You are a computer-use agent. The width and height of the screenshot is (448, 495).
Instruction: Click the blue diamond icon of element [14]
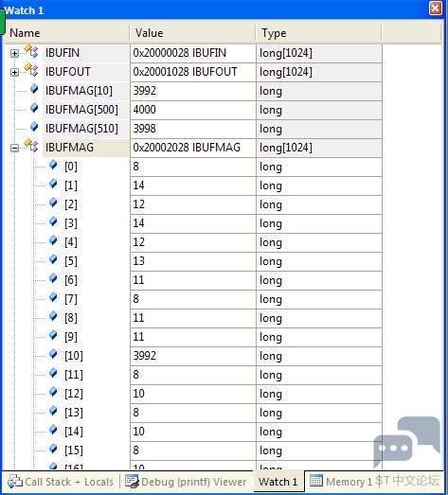(53, 430)
